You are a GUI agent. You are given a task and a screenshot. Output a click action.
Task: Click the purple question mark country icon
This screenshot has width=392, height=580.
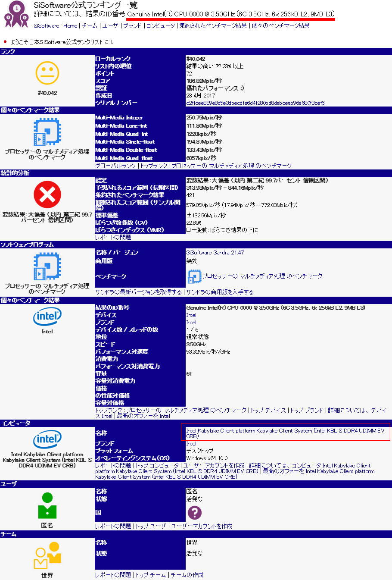194,512
